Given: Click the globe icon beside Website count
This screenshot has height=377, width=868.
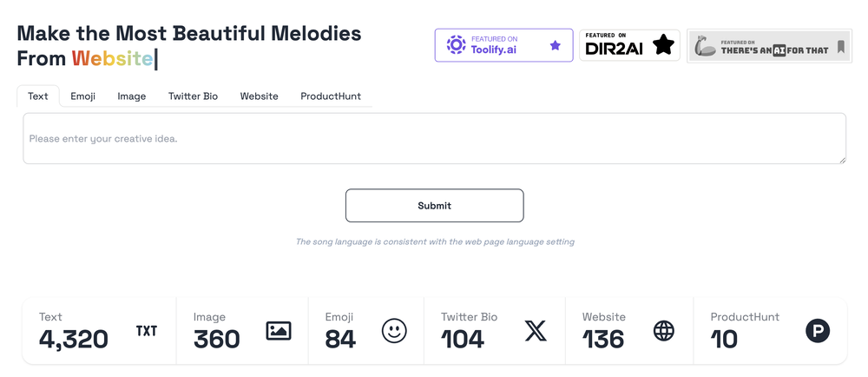Looking at the screenshot, I should click(664, 331).
